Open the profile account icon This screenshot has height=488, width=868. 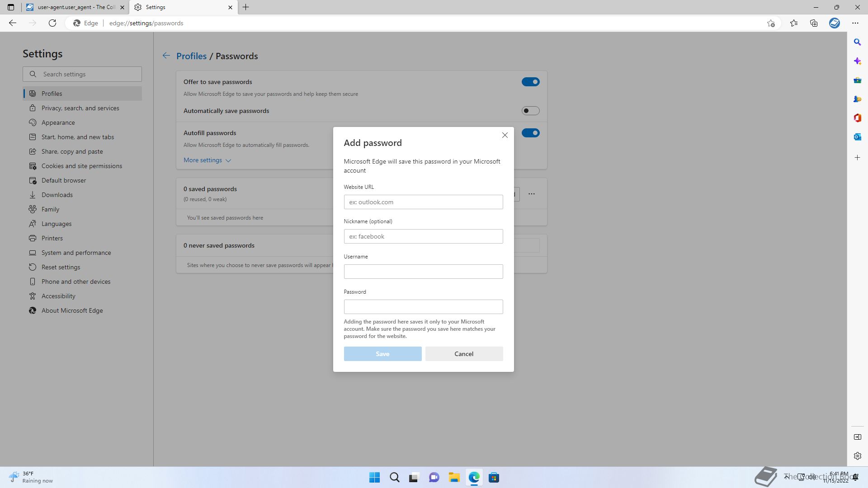coord(835,23)
